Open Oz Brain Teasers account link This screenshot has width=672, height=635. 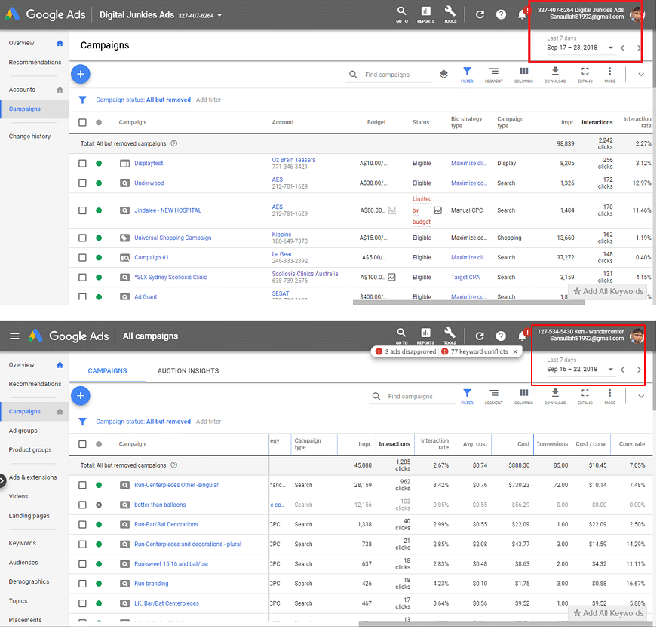click(x=293, y=160)
